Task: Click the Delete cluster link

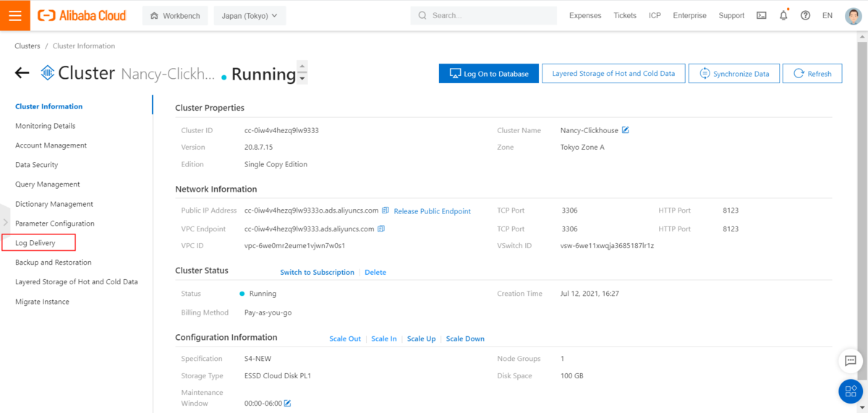Action: 375,272
